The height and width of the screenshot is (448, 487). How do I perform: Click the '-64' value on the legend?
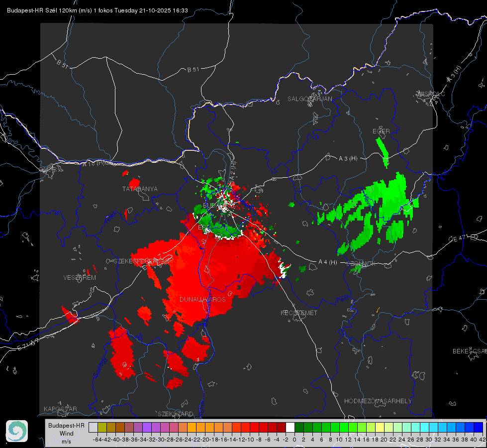[97, 440]
